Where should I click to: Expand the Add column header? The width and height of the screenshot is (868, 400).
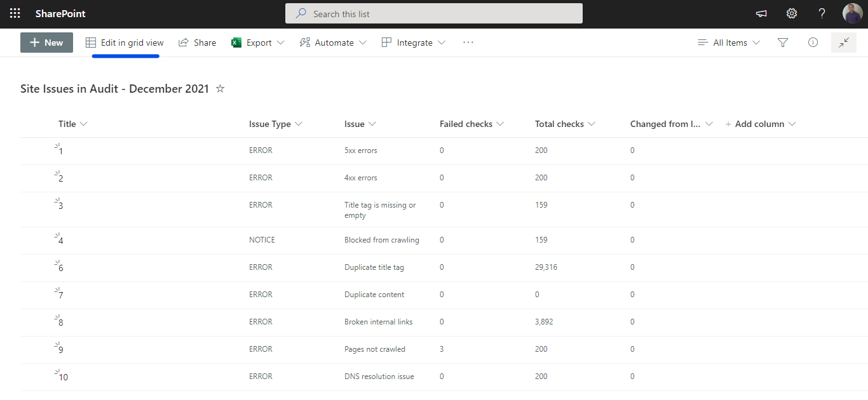(760, 124)
